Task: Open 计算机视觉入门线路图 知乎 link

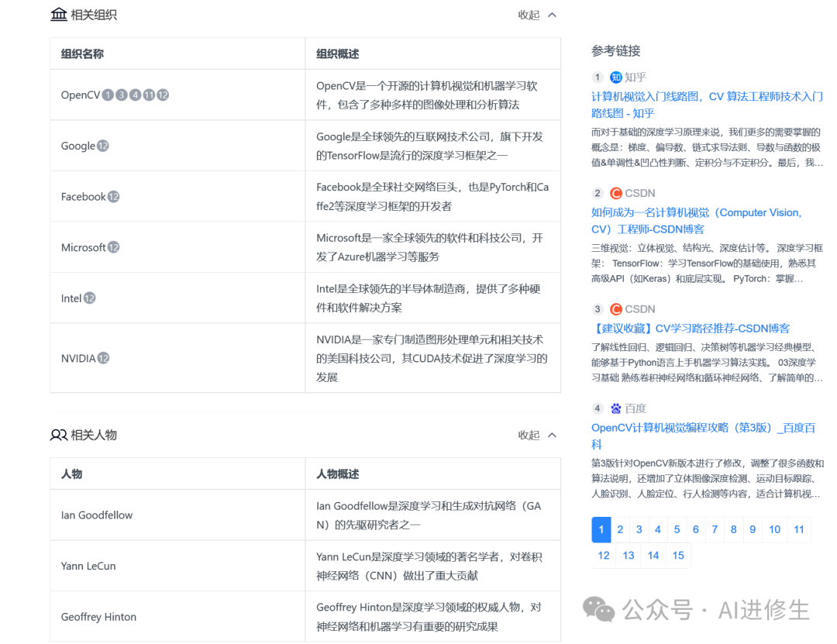Action: click(707, 105)
